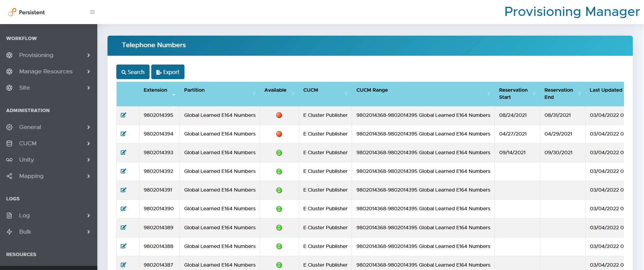Click the Unity voicemail icon

[x=9, y=160]
